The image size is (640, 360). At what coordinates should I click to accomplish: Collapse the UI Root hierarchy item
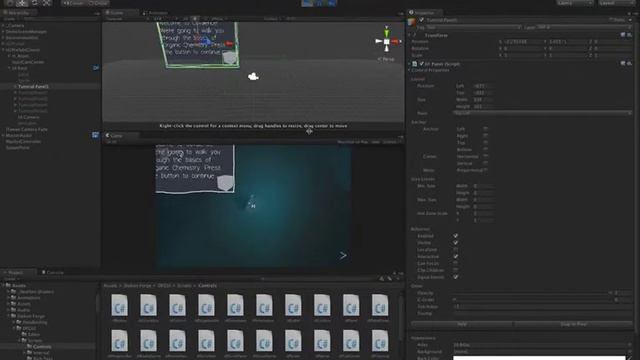(x=10, y=68)
